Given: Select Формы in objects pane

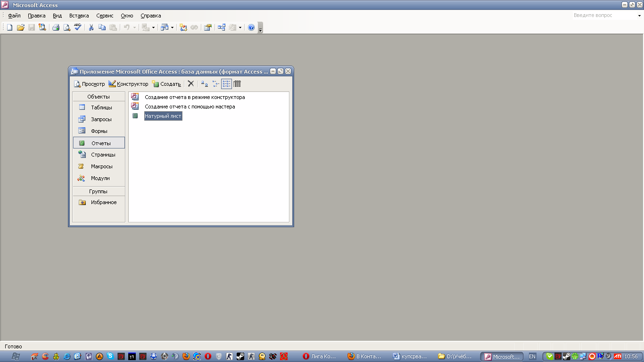Looking at the screenshot, I should tap(99, 131).
